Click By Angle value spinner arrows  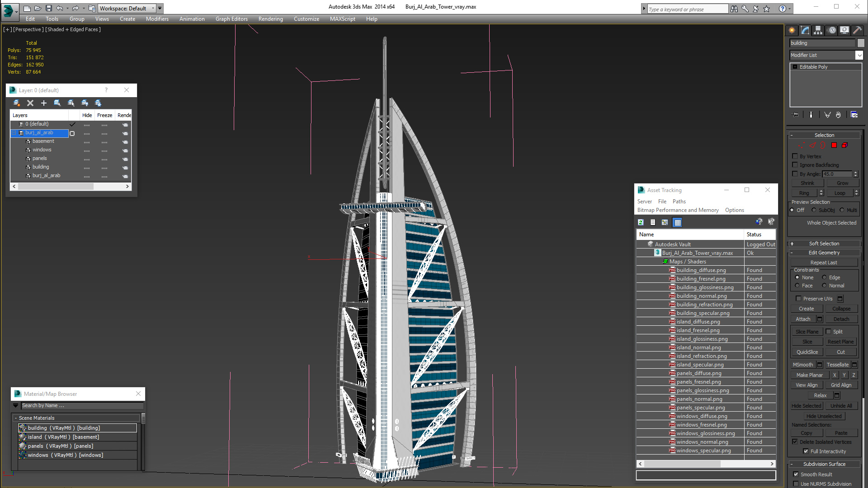855,174
